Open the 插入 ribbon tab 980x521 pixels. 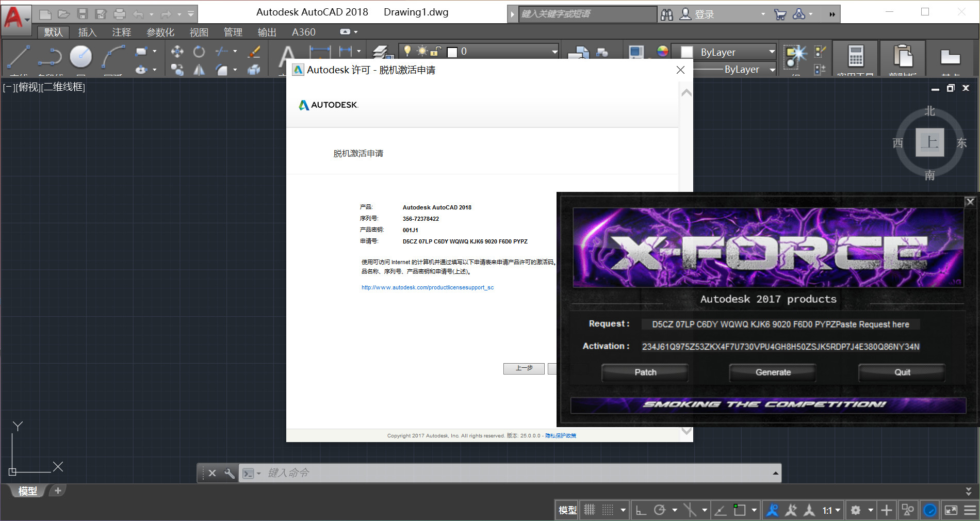pyautogui.click(x=87, y=32)
